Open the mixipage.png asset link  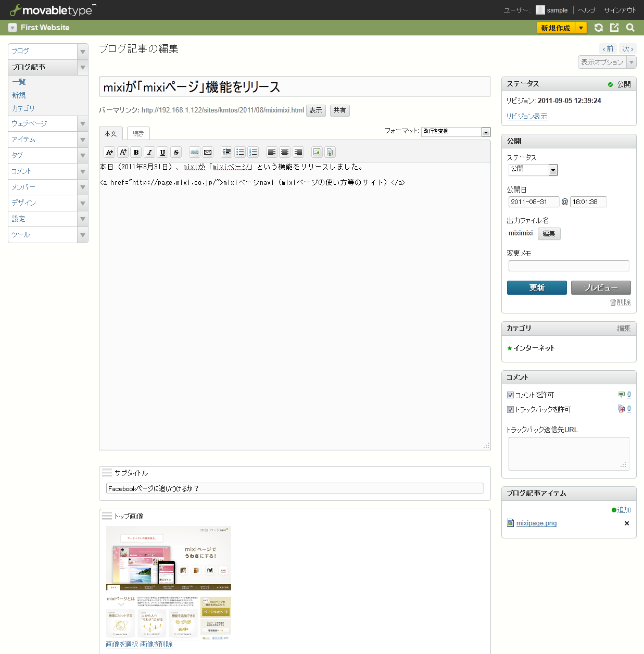tap(536, 523)
